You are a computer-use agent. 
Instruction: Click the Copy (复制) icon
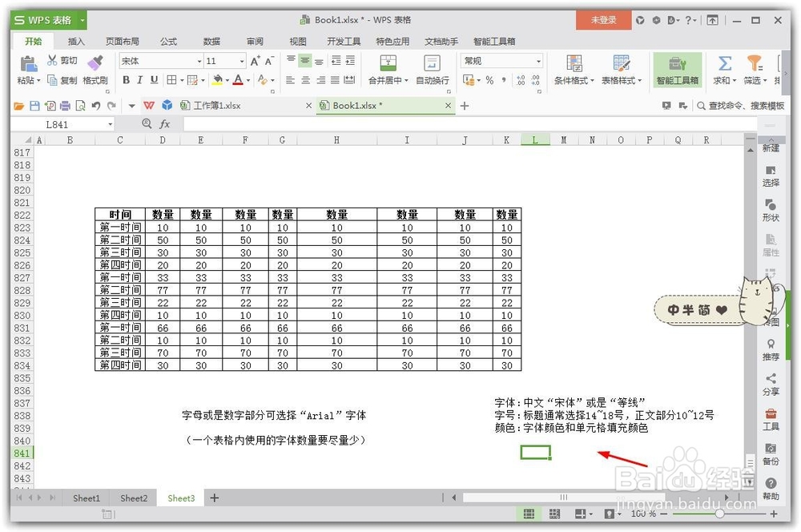[x=52, y=80]
